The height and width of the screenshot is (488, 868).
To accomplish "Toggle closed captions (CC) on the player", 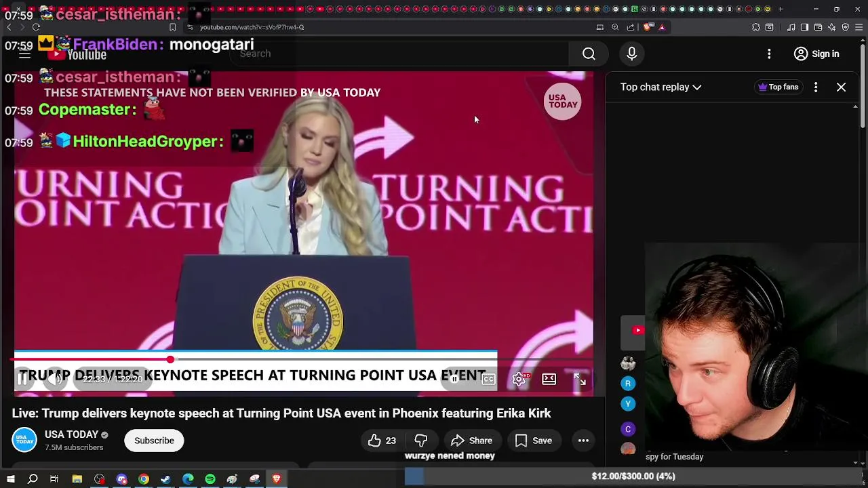I will pos(488,380).
